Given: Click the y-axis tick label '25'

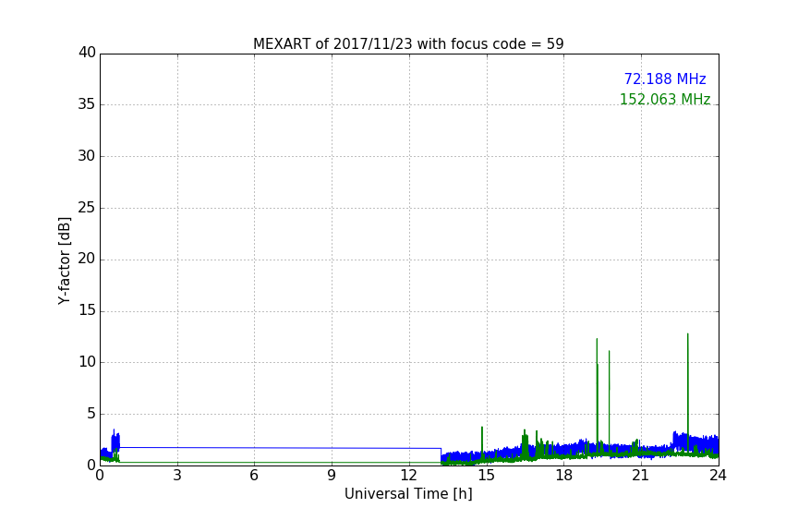Looking at the screenshot, I should pos(87,207).
